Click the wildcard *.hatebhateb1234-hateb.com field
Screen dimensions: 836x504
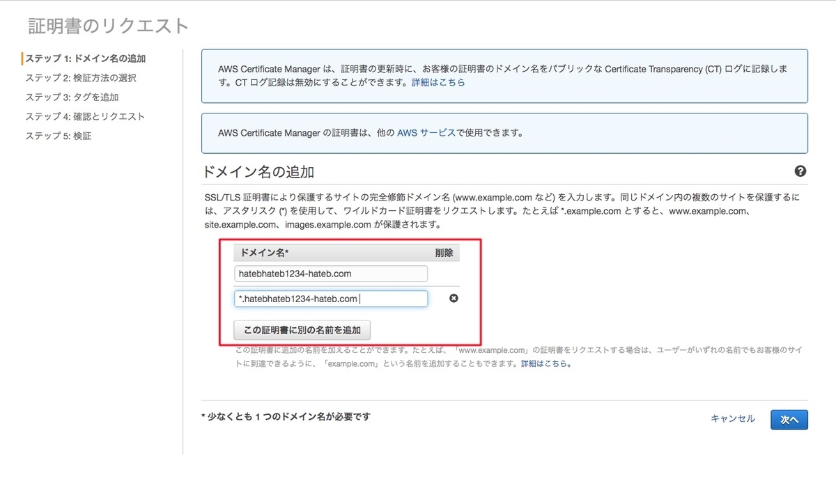331,299
